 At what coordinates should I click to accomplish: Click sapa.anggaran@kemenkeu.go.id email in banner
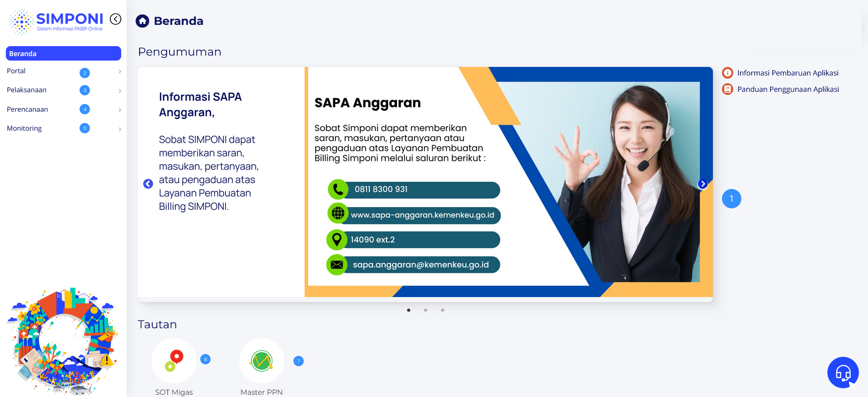pos(421,265)
